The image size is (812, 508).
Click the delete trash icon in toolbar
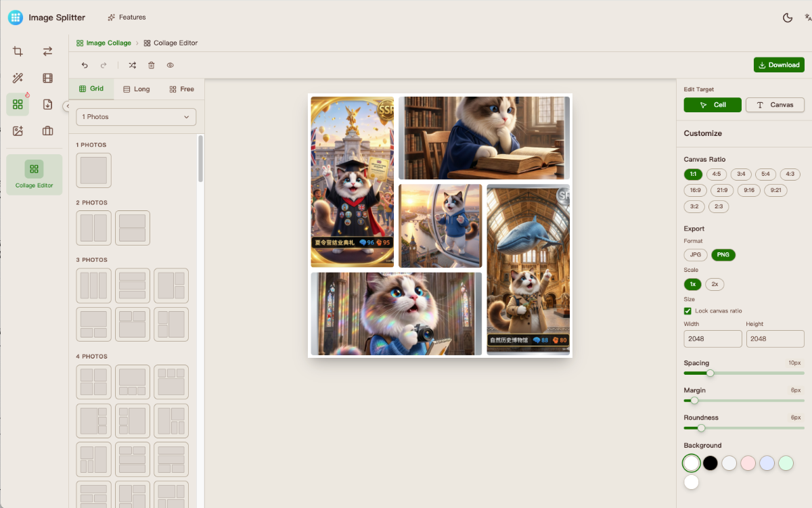[151, 65]
